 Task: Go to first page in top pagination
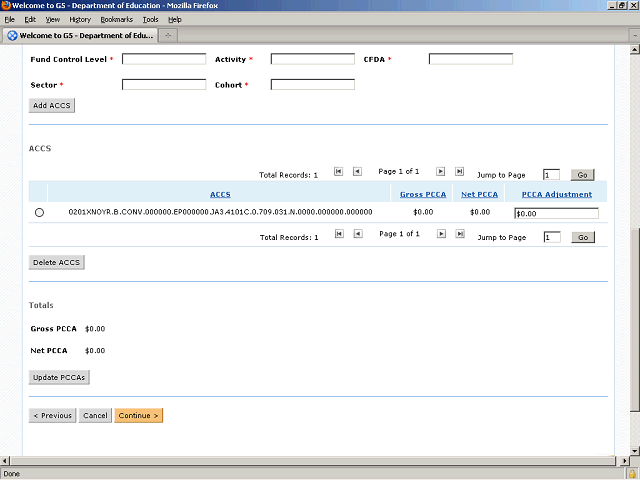338,172
